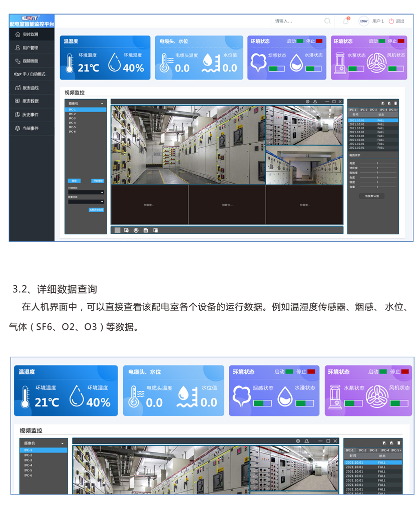Click the 恢复默认值 button
The width and height of the screenshot is (420, 508).
pyautogui.click(x=372, y=196)
